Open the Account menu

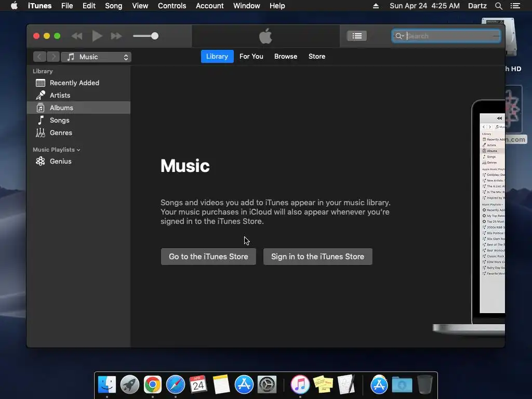click(209, 6)
